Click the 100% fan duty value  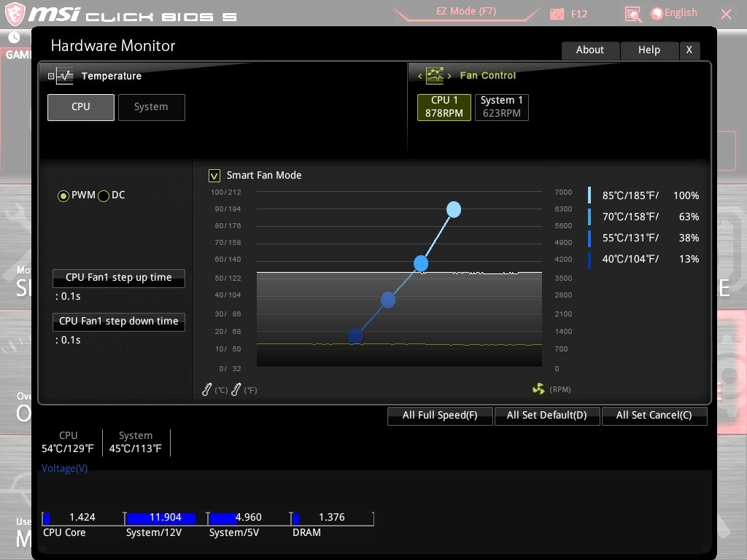[686, 195]
